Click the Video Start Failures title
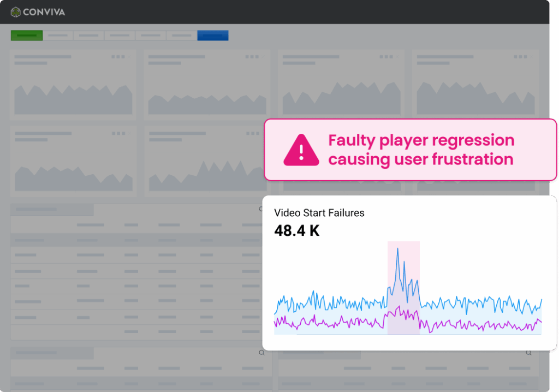The width and height of the screenshot is (559, 392). pos(319,213)
